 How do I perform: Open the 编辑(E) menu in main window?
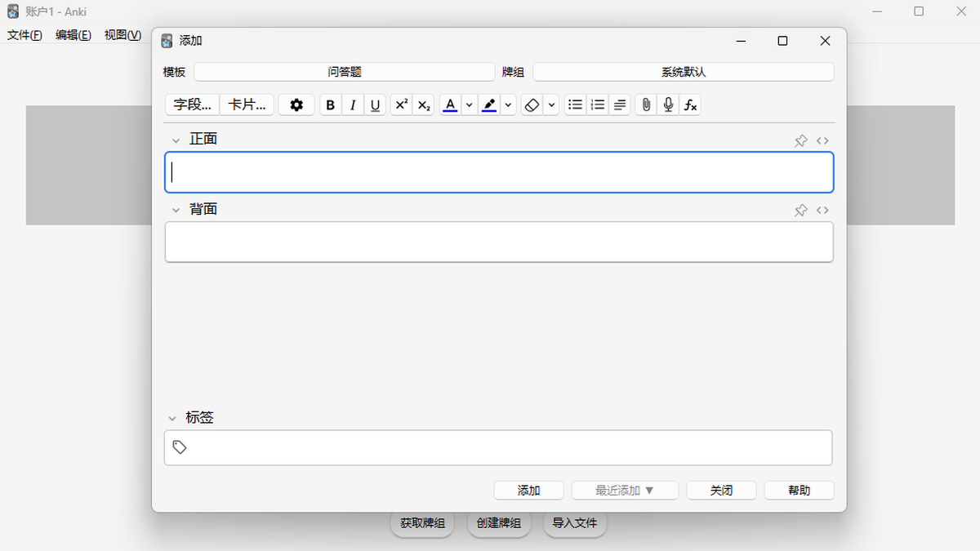(73, 35)
